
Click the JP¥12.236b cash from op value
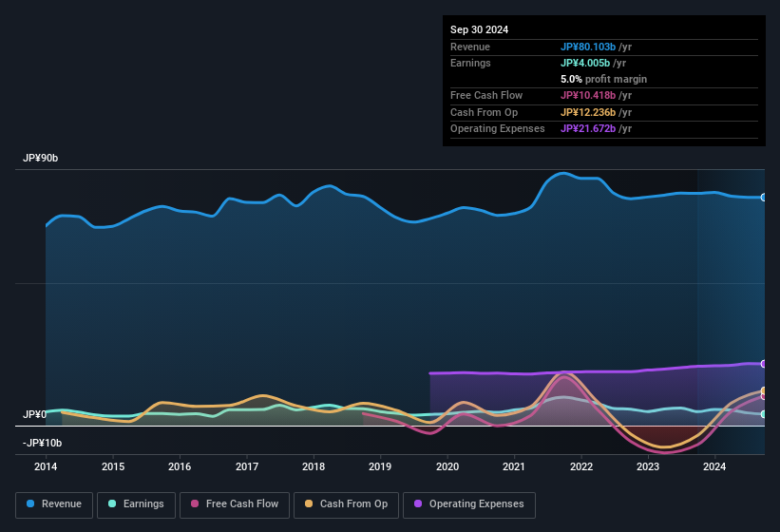coord(588,112)
